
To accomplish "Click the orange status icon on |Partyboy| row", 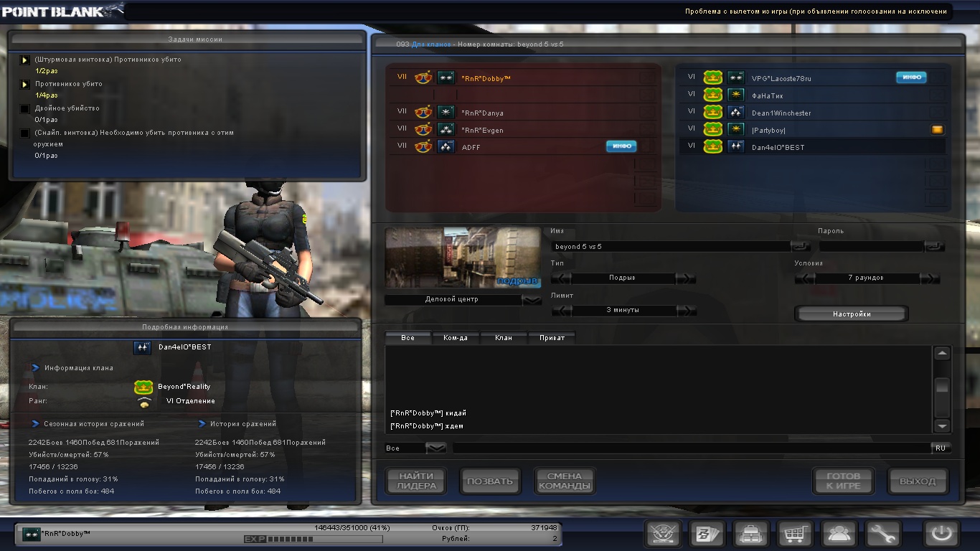I will click(x=937, y=130).
